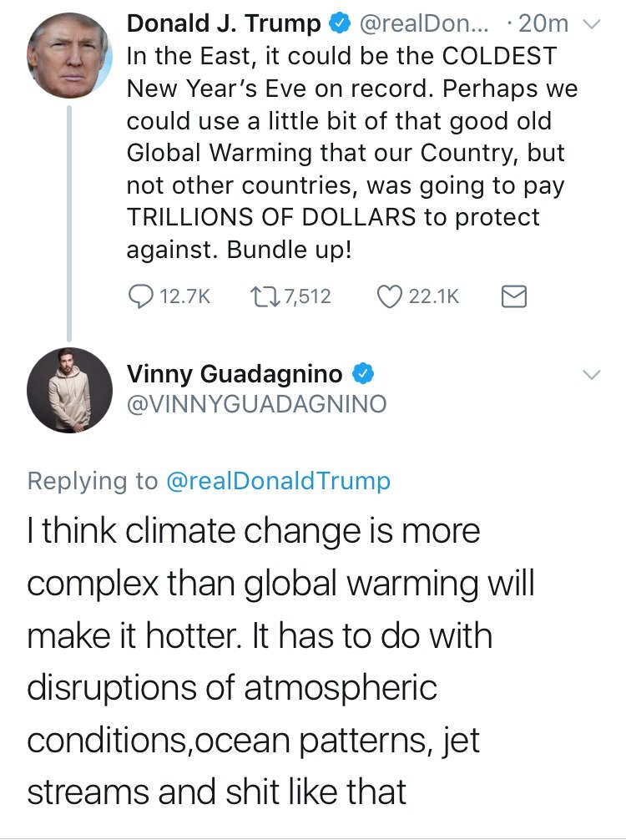626x840 pixels.
Task: Expand the chevron menu on Vinny's reply
Action: click(591, 375)
